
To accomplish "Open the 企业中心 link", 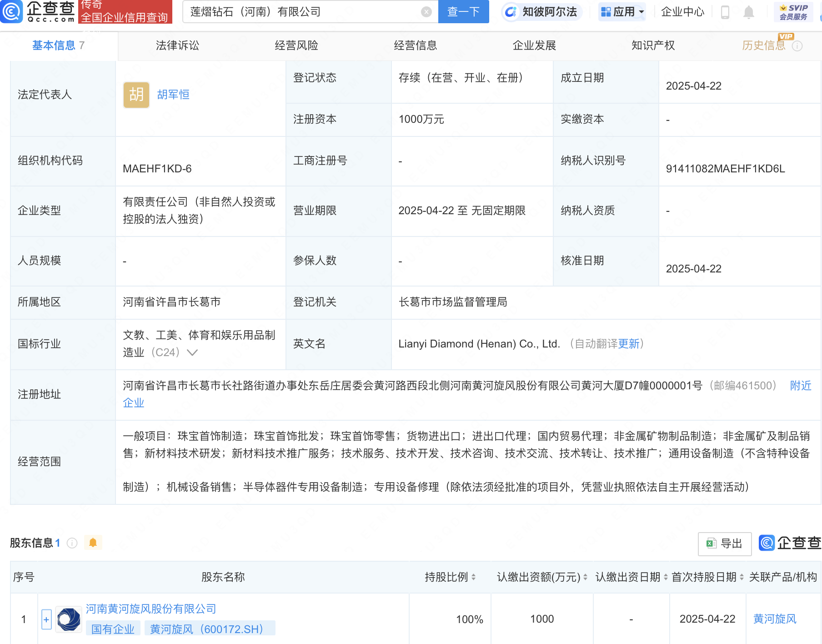I will 682,12.
